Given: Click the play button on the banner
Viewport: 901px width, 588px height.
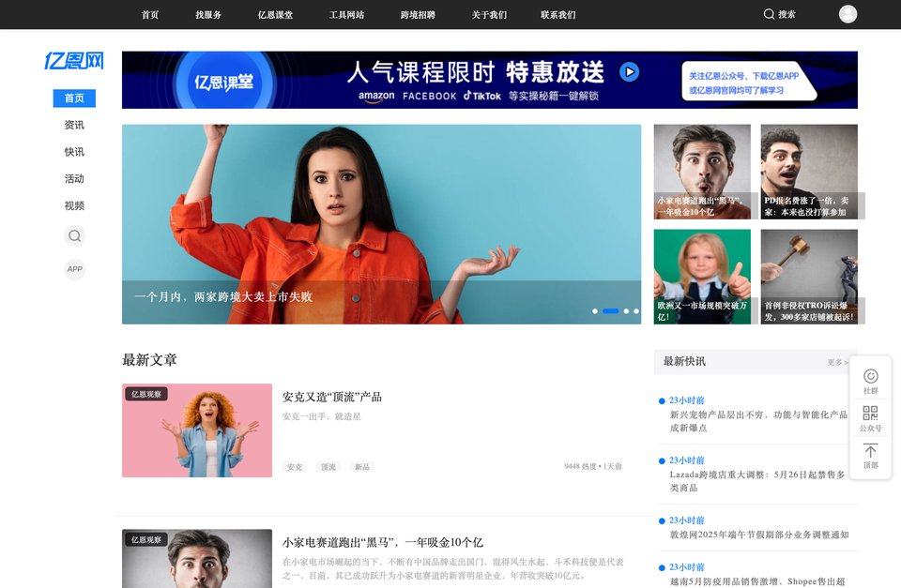Looking at the screenshot, I should (x=629, y=72).
